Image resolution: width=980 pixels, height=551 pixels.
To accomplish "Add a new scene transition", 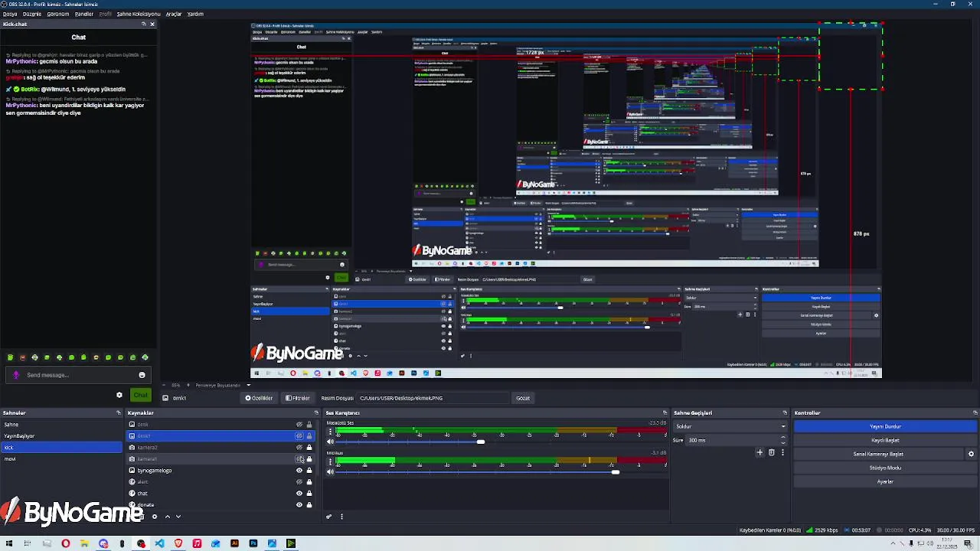I will [759, 452].
